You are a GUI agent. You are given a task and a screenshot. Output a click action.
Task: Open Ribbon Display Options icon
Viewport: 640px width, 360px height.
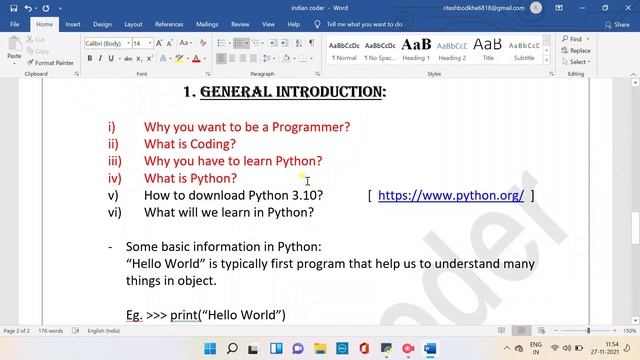coord(559,8)
